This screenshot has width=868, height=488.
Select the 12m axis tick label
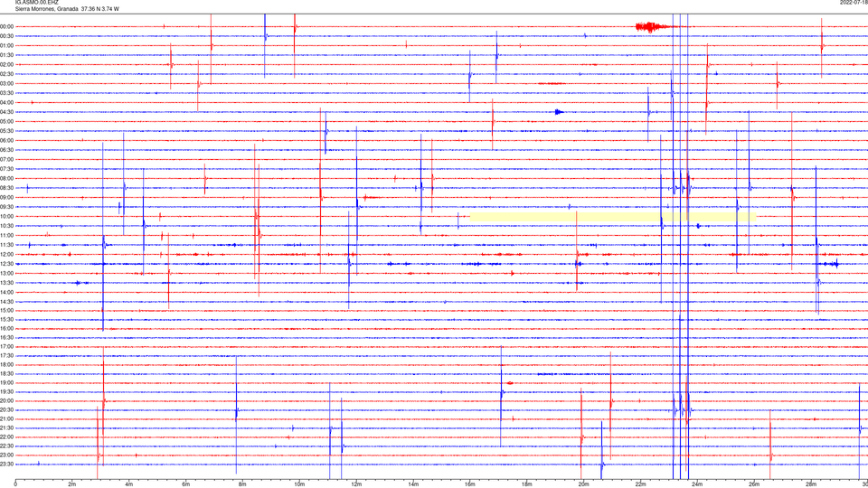(x=356, y=484)
